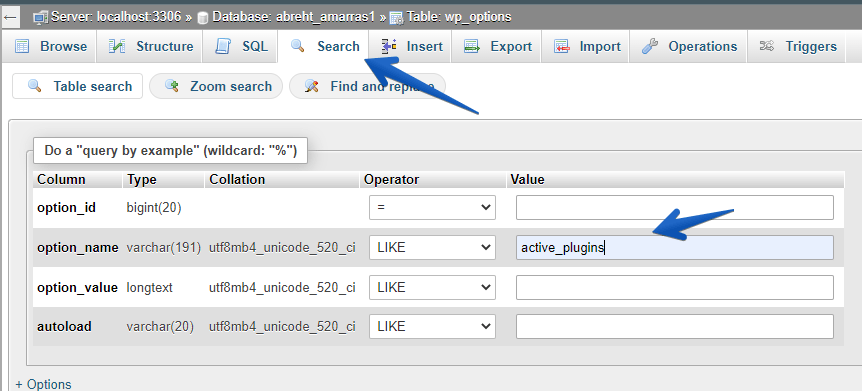
Task: Click the Structure tab icon
Action: click(117, 46)
